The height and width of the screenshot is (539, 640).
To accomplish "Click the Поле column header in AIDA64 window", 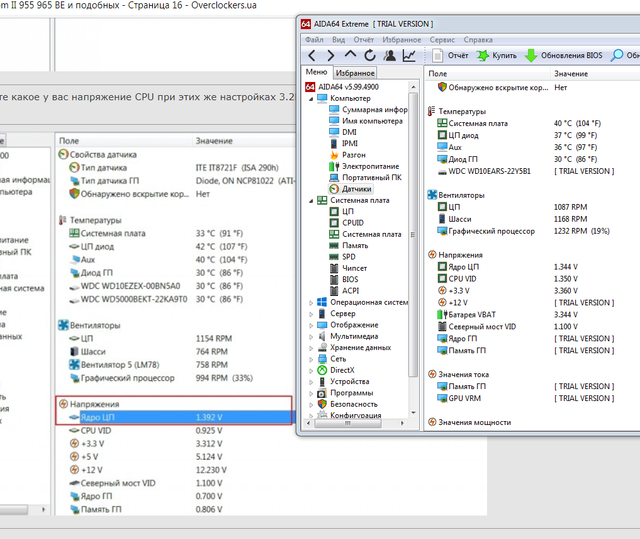I will (x=488, y=74).
